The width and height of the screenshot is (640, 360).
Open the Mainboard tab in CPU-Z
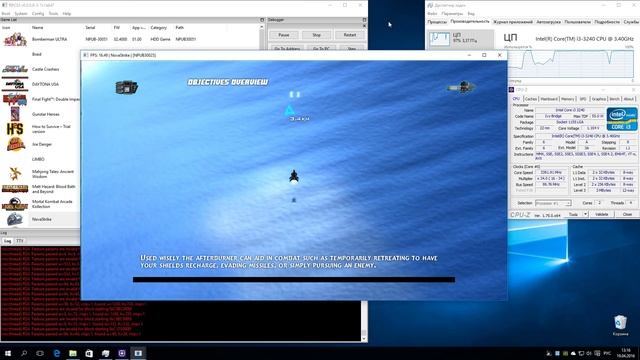point(549,99)
